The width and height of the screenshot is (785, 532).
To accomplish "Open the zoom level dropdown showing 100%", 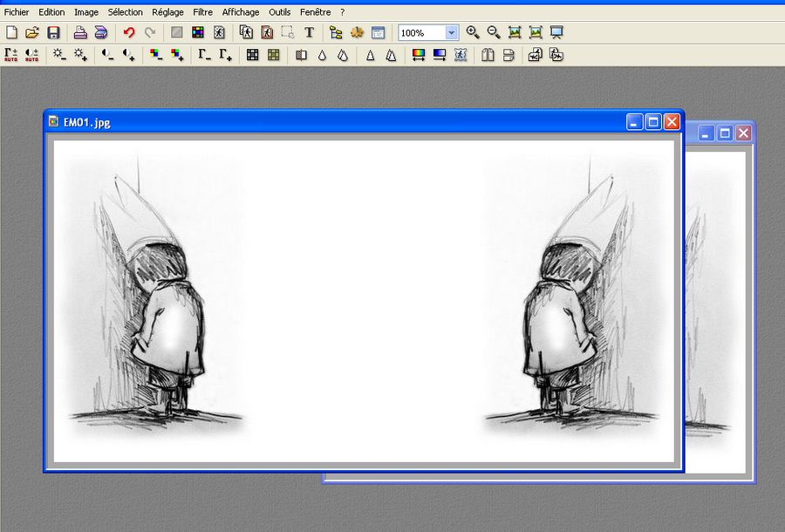I will pos(451,32).
